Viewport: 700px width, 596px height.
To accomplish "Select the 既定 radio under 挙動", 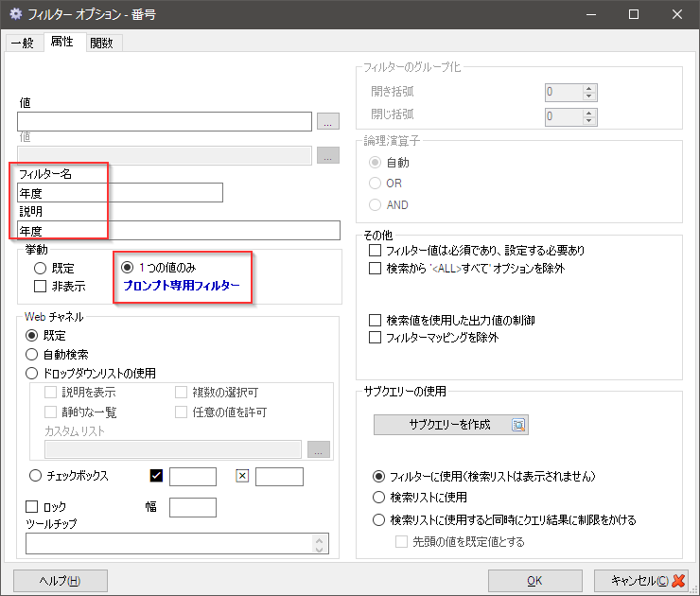I will click(40, 269).
